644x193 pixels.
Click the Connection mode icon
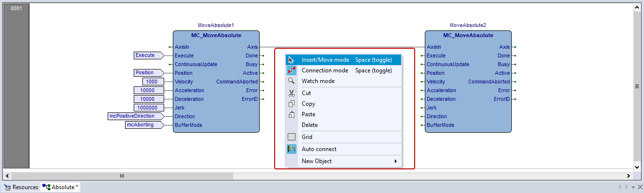click(291, 70)
